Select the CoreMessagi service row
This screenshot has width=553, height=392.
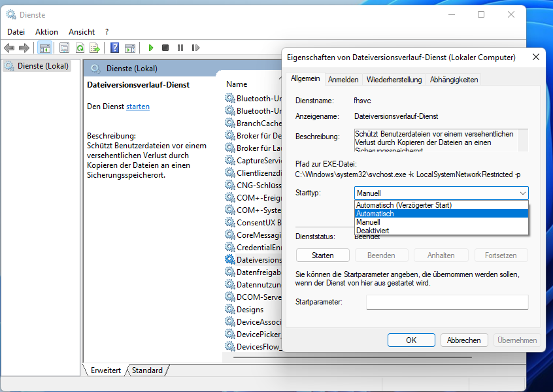(253, 235)
